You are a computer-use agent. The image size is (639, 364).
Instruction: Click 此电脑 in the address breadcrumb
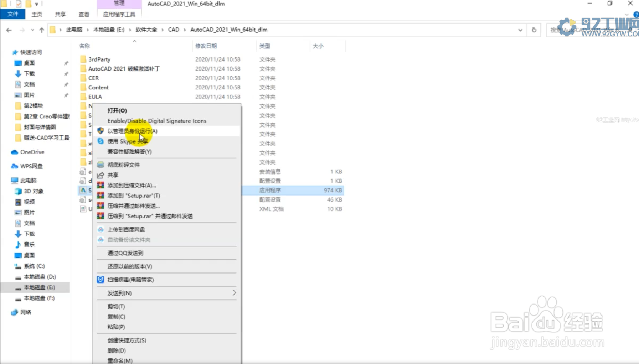(74, 30)
